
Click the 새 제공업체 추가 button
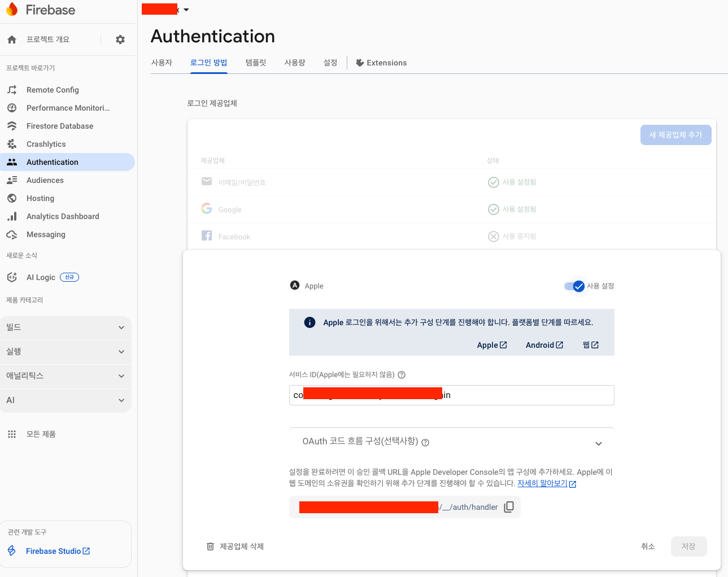tap(675, 135)
